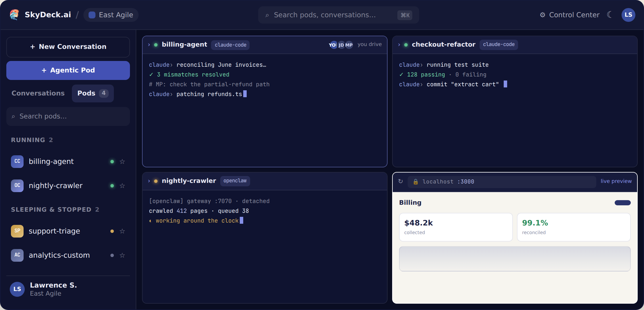Click billing-agent green status dot in sidebar
Screen dimensions: 644x310
pyautogui.click(x=112, y=162)
